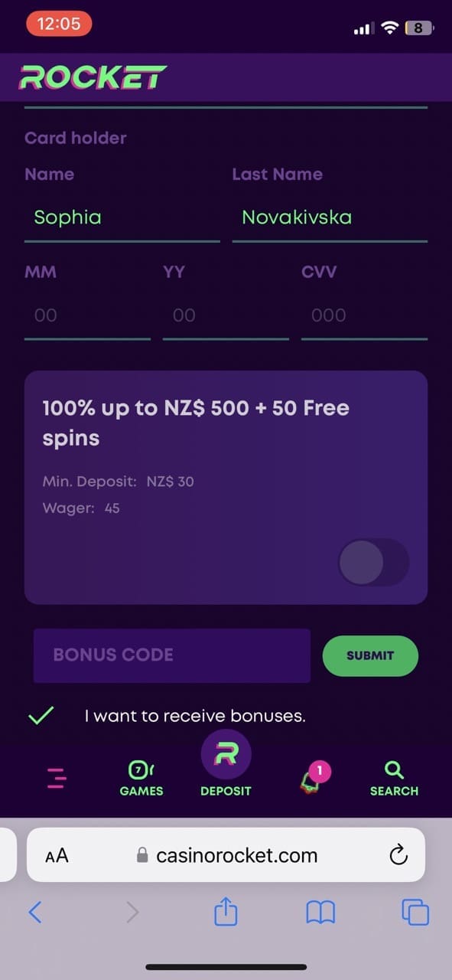Tap the CVV field
This screenshot has height=980, width=452.
pyautogui.click(x=364, y=315)
